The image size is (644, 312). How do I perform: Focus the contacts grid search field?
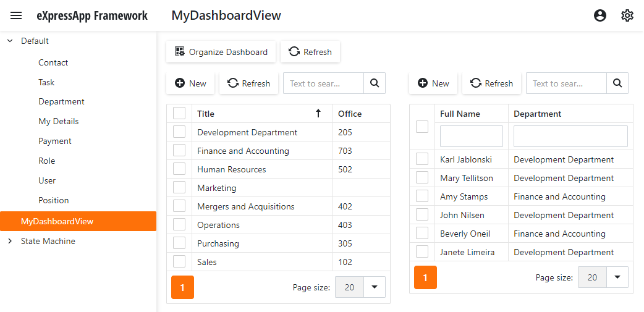566,83
